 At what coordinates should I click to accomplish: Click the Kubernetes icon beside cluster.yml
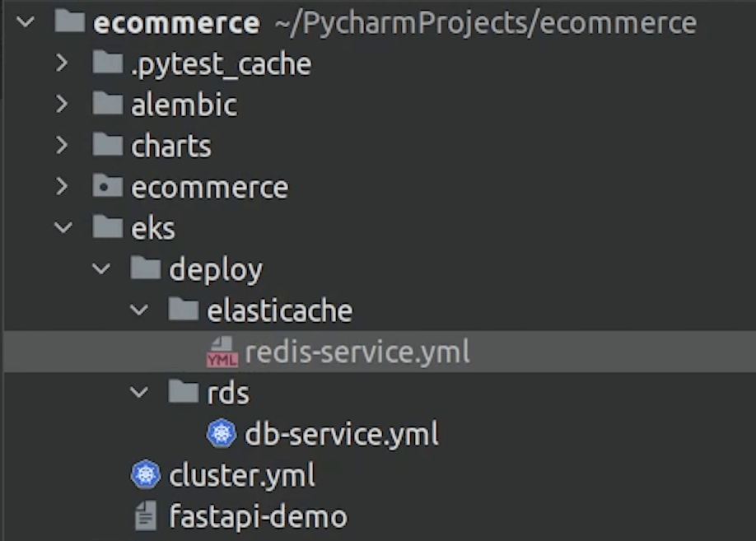(x=146, y=475)
